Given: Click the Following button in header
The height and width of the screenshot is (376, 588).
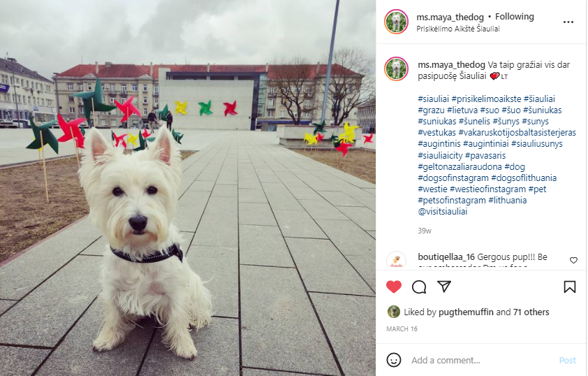Looking at the screenshot, I should point(515,17).
